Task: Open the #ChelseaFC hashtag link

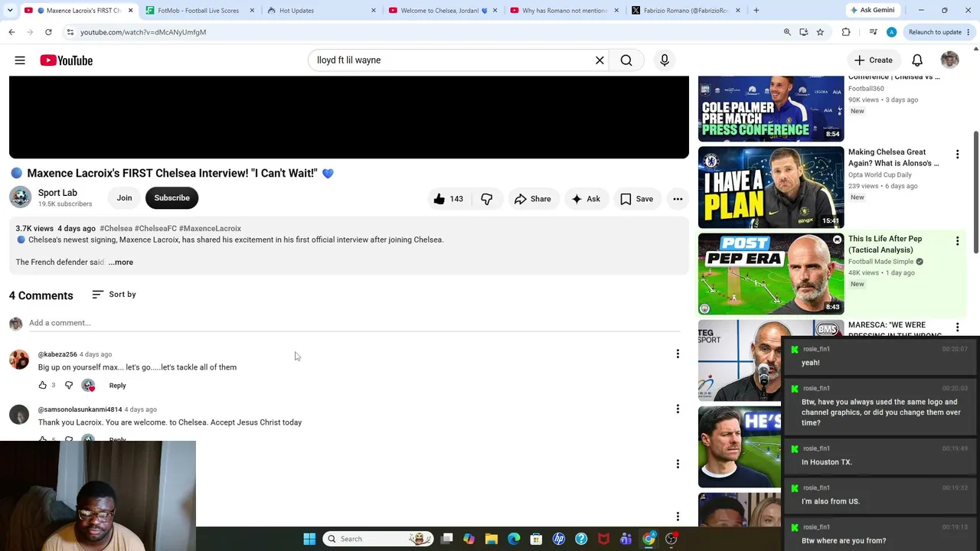Action: (x=155, y=229)
